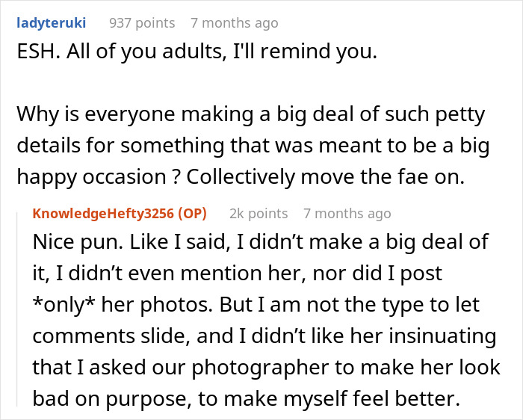This screenshot has width=523, height=420.
Task: Click the '(OP)' author label
Action: tap(191, 214)
